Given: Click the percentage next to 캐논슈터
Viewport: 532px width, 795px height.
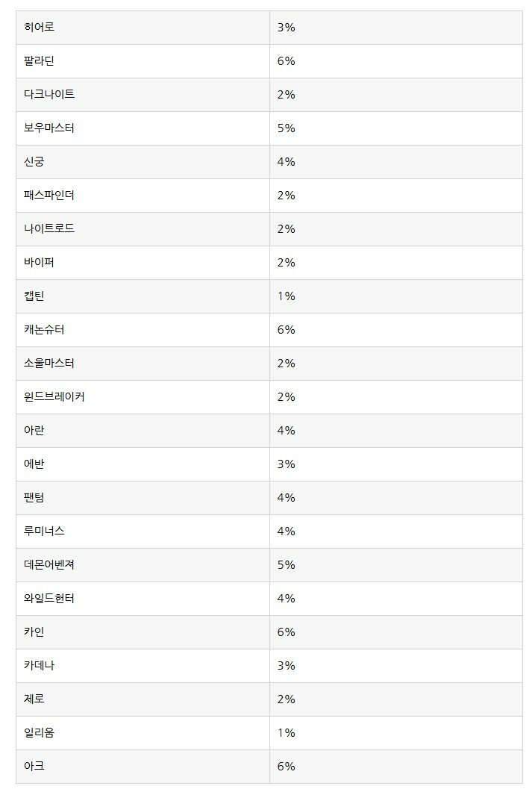Looking at the screenshot, I should (x=287, y=329).
